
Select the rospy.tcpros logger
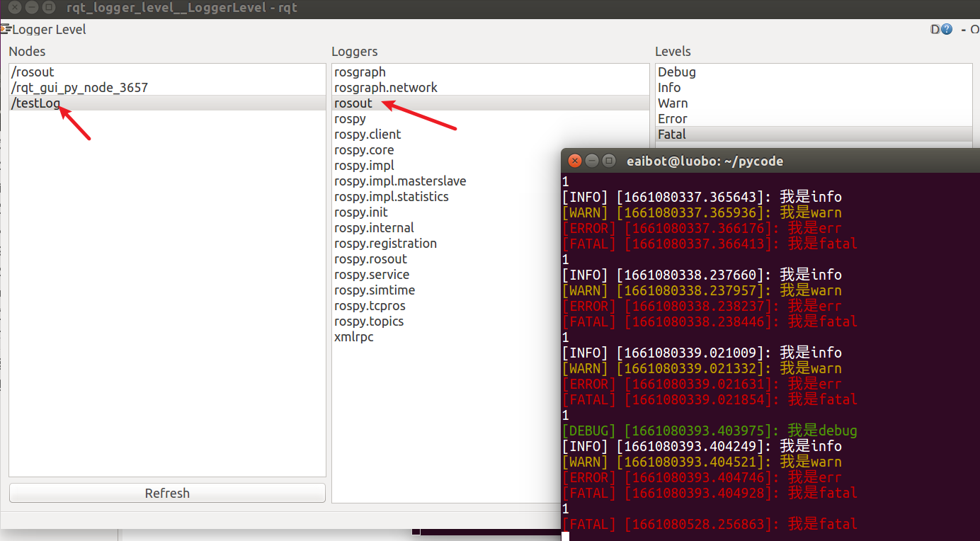point(446,306)
